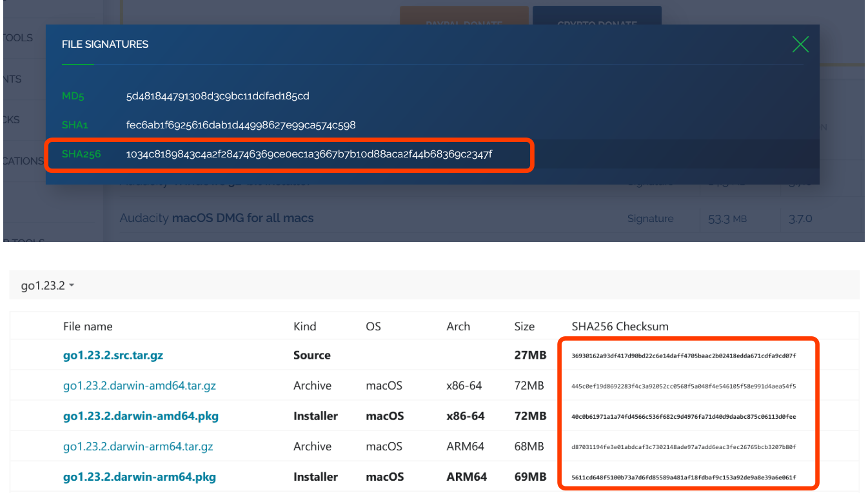Open Signature link for Audacity macOS DMG
This screenshot has width=868, height=493.
click(650, 219)
